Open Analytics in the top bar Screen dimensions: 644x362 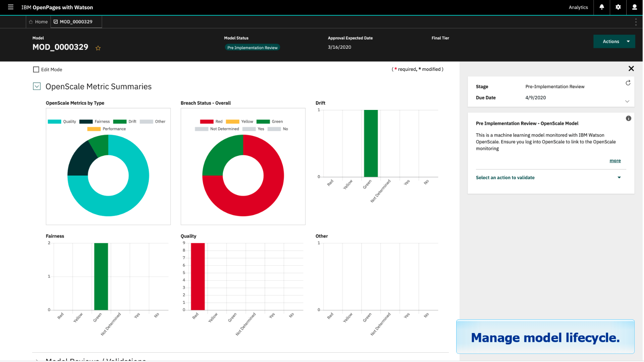coord(578,7)
